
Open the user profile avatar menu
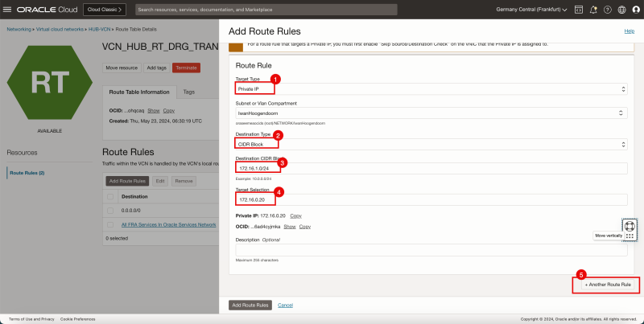coord(635,9)
